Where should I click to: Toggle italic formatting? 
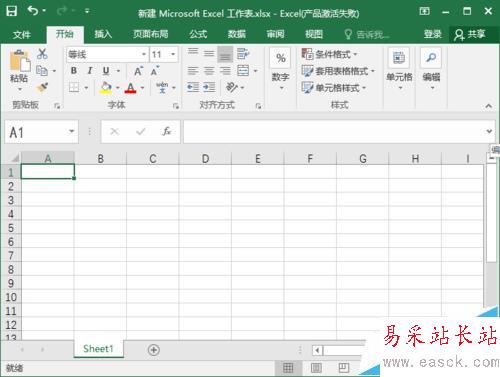pos(90,71)
